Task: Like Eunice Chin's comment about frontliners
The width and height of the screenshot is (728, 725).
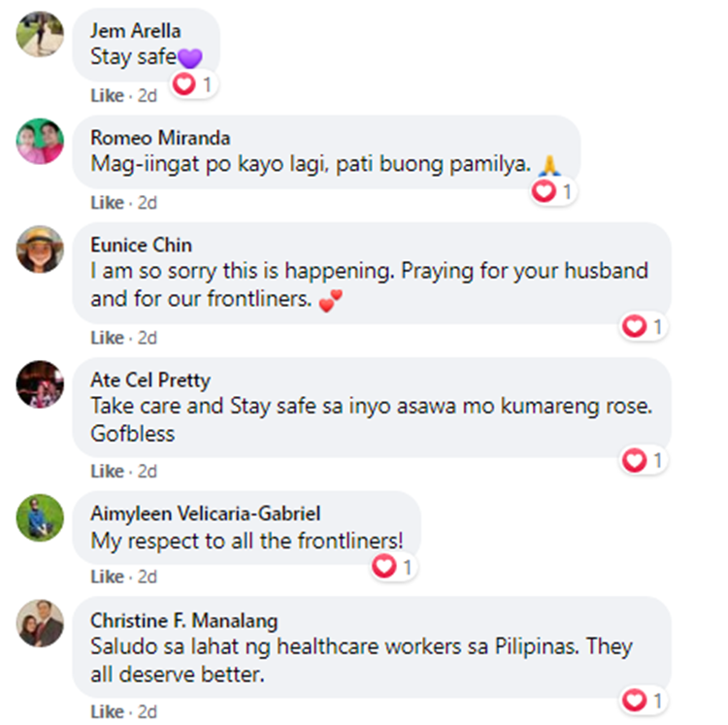Action: click(107, 338)
